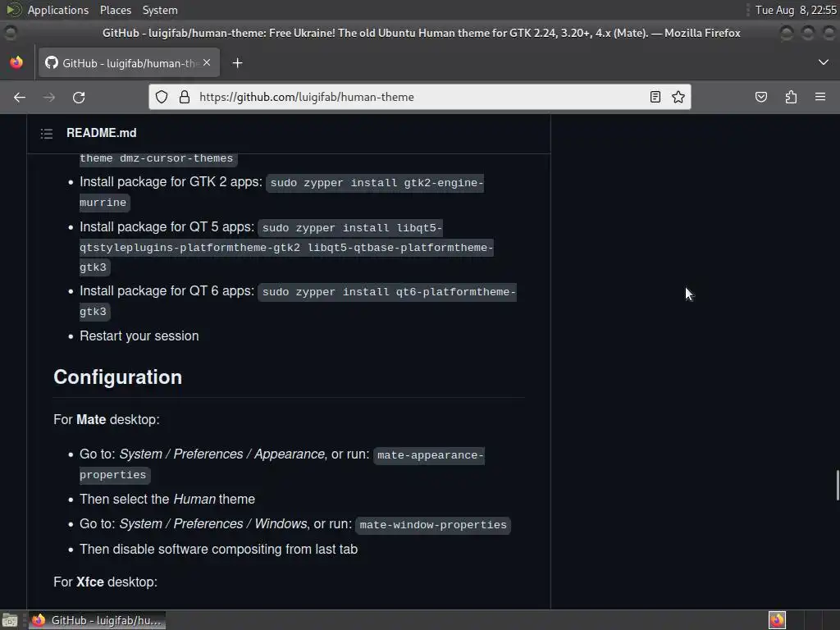Save page to Pocket icon
840x630 pixels.
coord(760,97)
